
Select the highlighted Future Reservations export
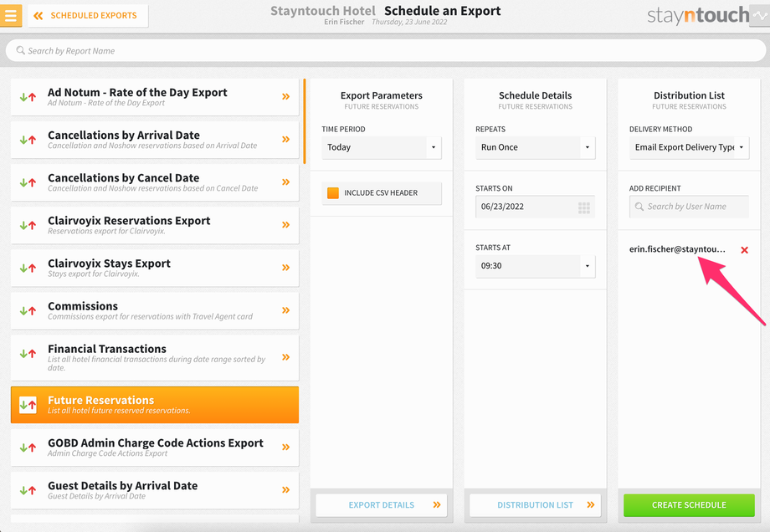click(155, 405)
